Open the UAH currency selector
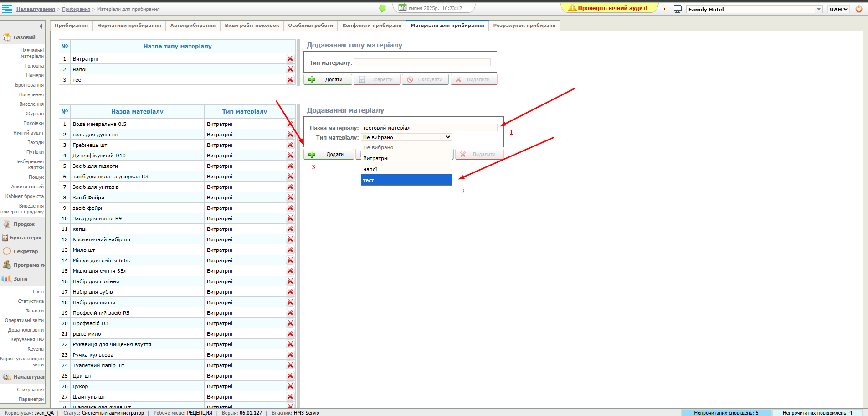Image resolution: width=868 pixels, height=416 pixels. [x=838, y=10]
